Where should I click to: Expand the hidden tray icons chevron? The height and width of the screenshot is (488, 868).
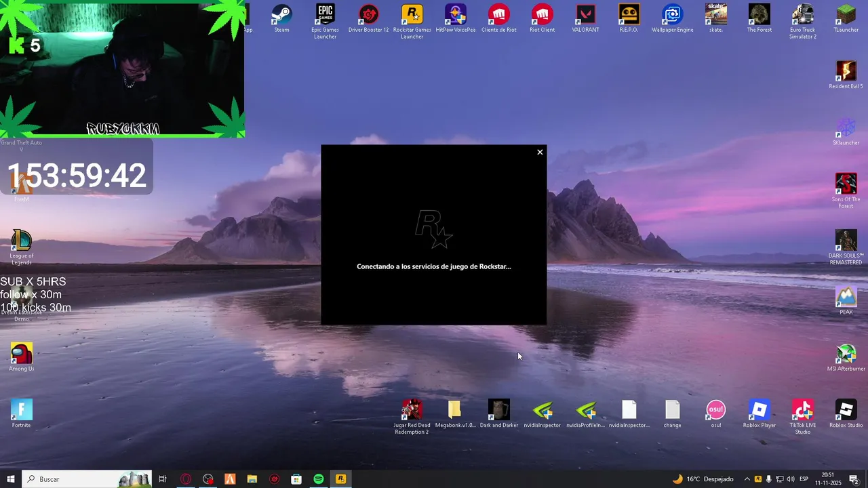click(x=747, y=479)
